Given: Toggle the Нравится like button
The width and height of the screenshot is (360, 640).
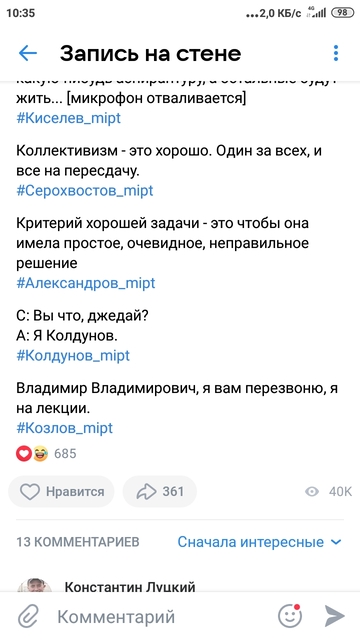Looking at the screenshot, I should click(x=61, y=491).
